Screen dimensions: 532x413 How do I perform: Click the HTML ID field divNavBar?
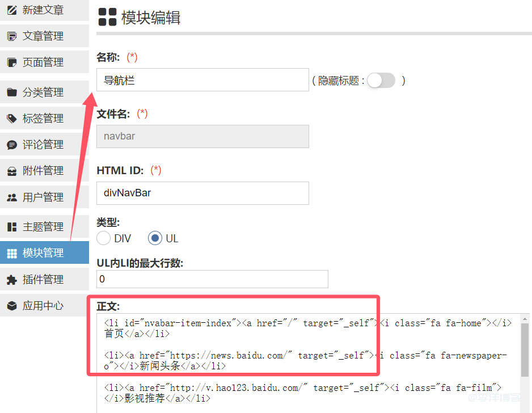202,193
